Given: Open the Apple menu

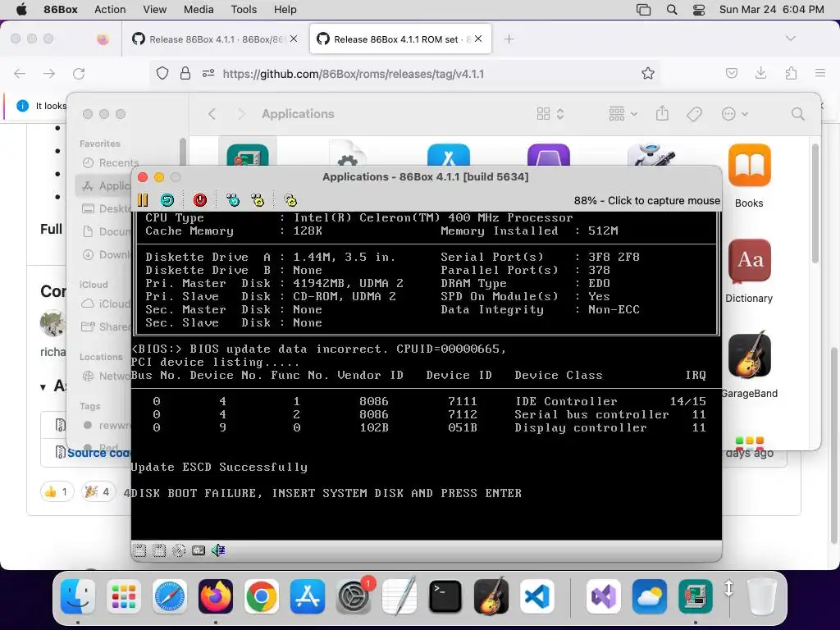Looking at the screenshot, I should click(21, 9).
